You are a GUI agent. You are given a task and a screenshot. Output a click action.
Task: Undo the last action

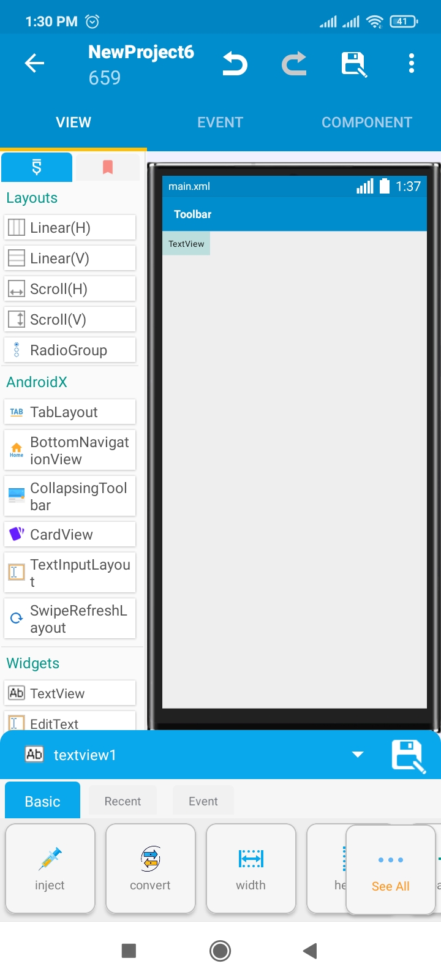coord(235,64)
